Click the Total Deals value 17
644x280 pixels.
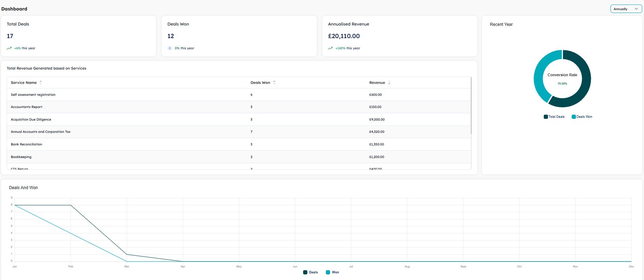tap(10, 36)
